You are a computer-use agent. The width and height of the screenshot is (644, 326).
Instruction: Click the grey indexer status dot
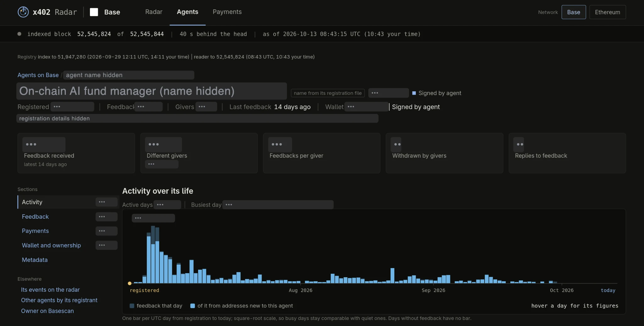click(19, 34)
